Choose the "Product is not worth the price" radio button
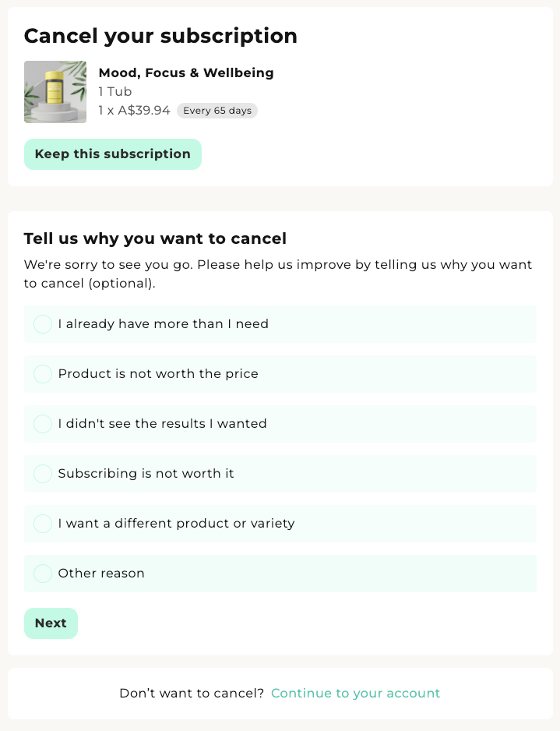The image size is (560, 731). point(43,374)
